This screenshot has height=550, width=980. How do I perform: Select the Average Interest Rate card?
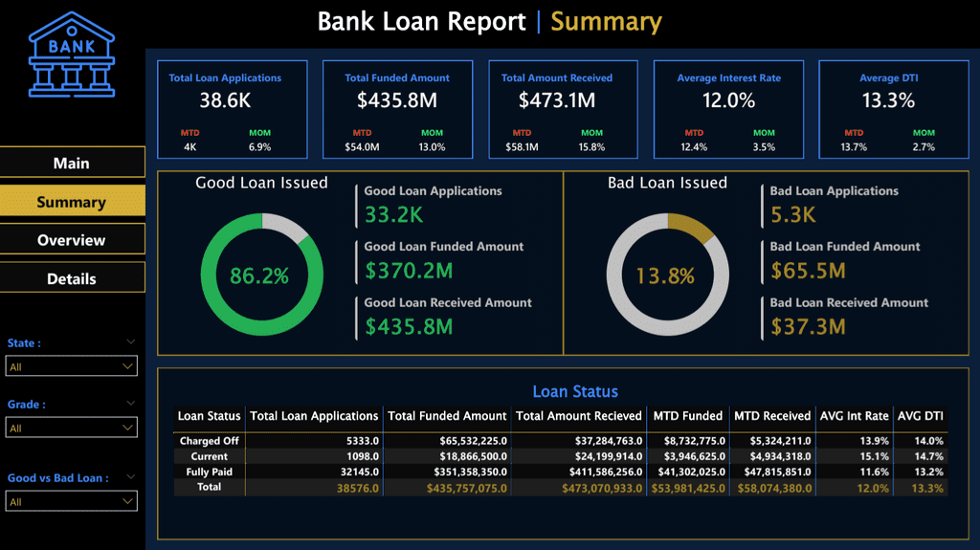tap(728, 109)
